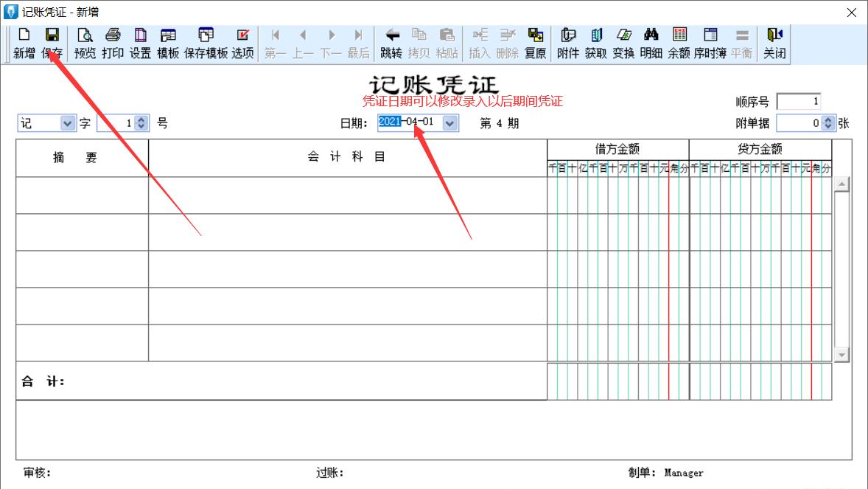This screenshot has width=868, height=489.
Task: Open voucher 设置 (Settings) icon
Action: tap(140, 43)
